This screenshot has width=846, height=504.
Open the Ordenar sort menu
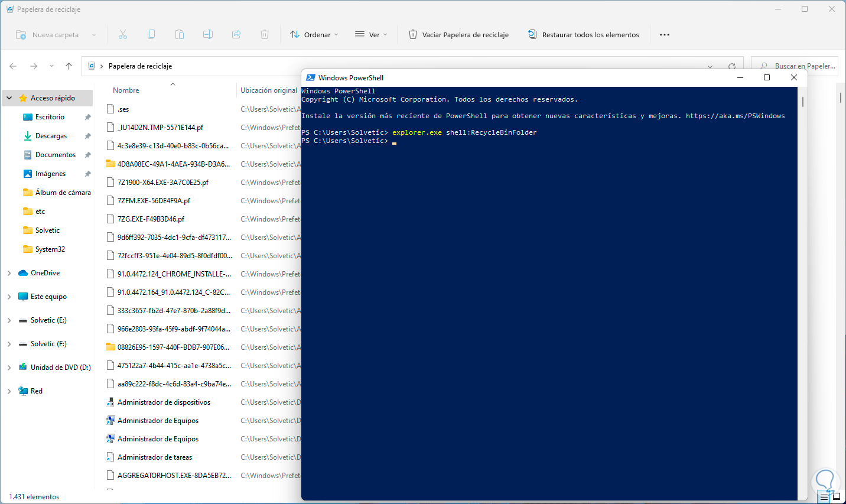pos(314,35)
